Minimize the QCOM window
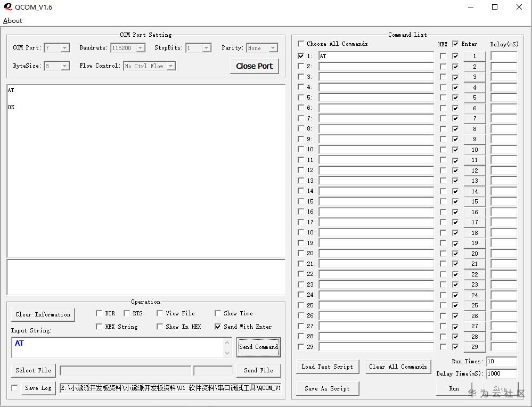Screen dimensions: 532x407 [x=471, y=7]
